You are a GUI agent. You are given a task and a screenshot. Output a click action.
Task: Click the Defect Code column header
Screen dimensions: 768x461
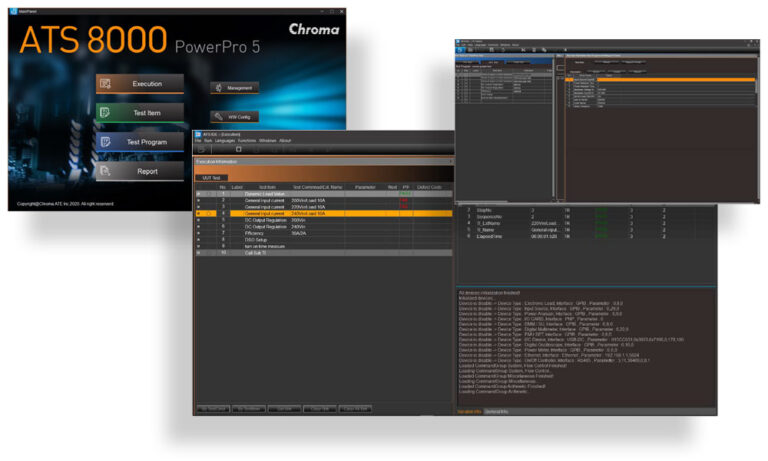click(x=429, y=187)
